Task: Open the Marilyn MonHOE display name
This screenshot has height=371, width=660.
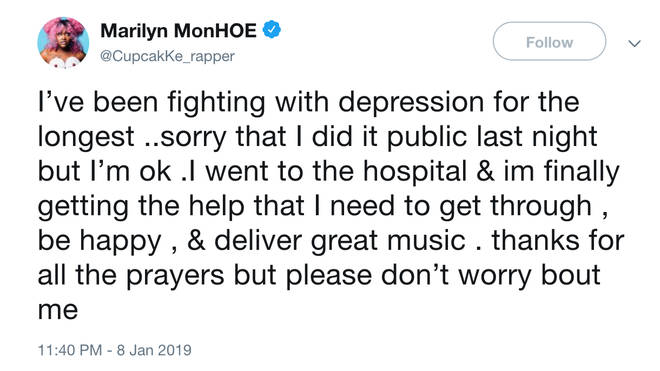Action: pos(178,31)
